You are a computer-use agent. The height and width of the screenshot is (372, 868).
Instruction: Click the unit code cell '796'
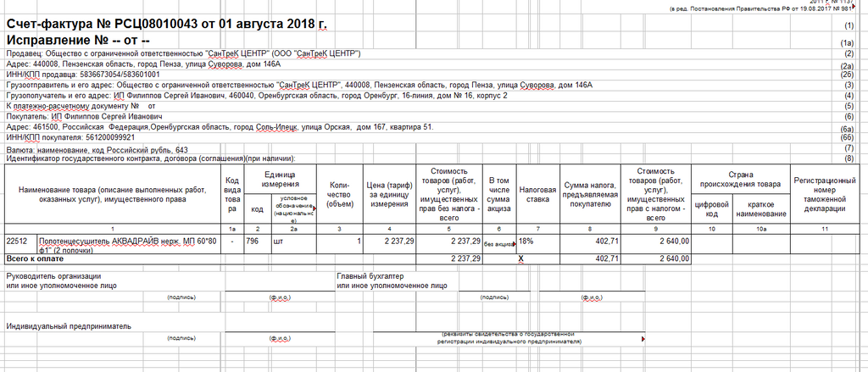click(258, 244)
